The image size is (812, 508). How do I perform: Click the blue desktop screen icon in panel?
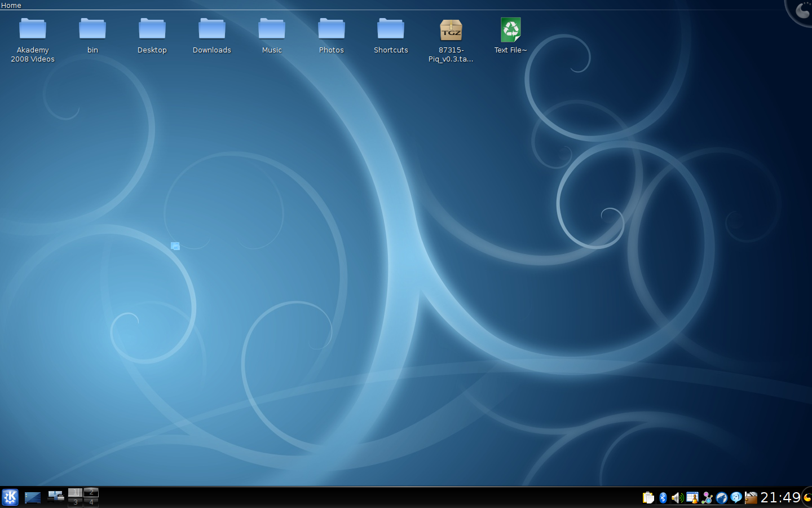(33, 497)
